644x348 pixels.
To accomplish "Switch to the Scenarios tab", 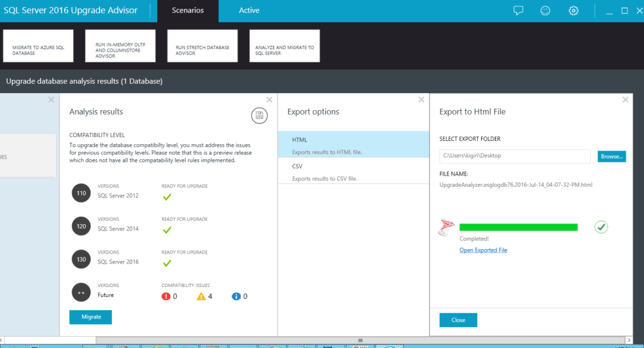I will 187,11.
